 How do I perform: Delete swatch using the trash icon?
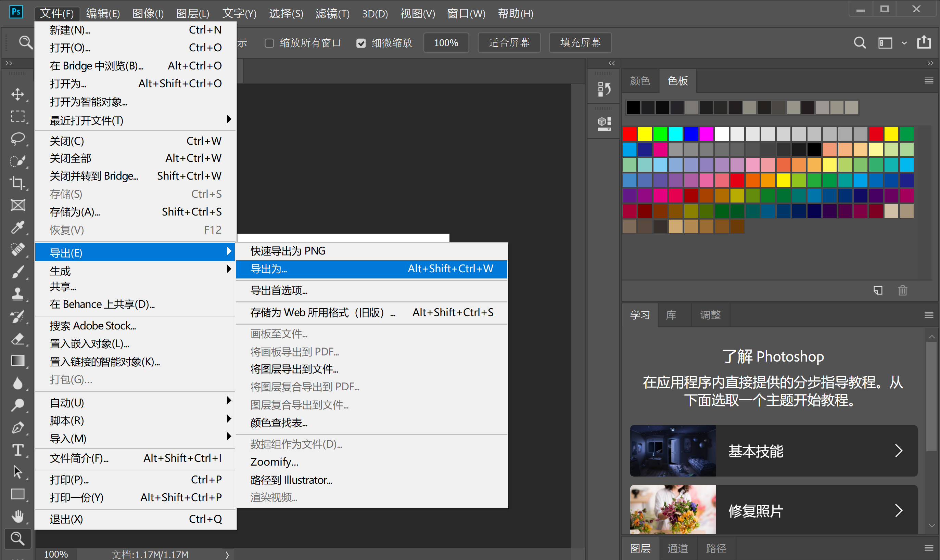pos(902,290)
